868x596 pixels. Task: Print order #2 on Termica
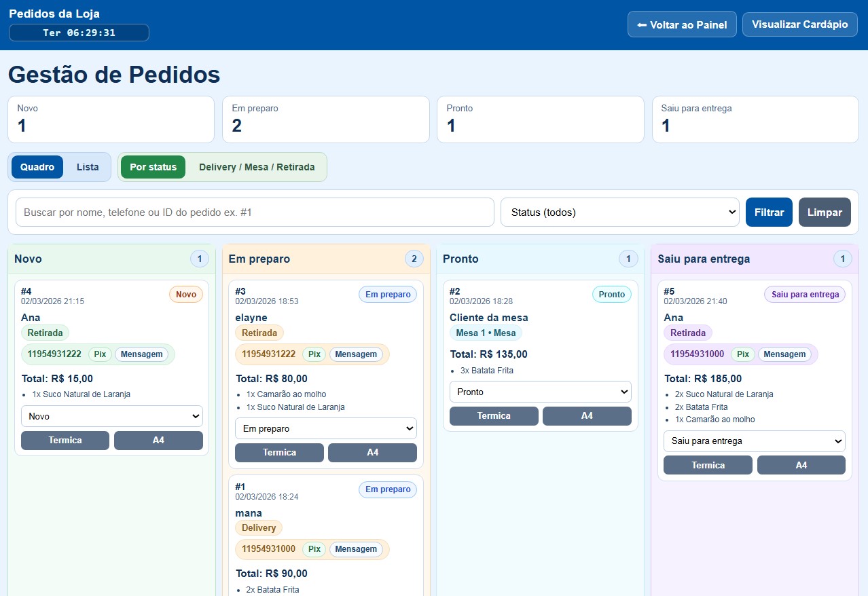493,416
